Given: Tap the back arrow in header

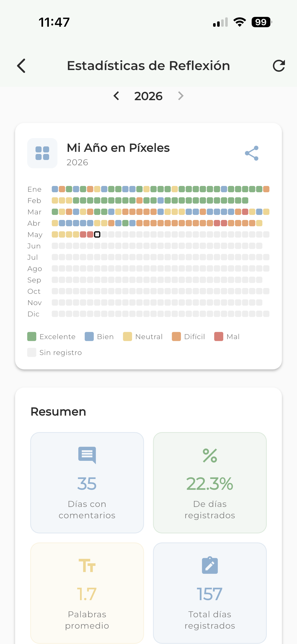Looking at the screenshot, I should pyautogui.click(x=21, y=66).
